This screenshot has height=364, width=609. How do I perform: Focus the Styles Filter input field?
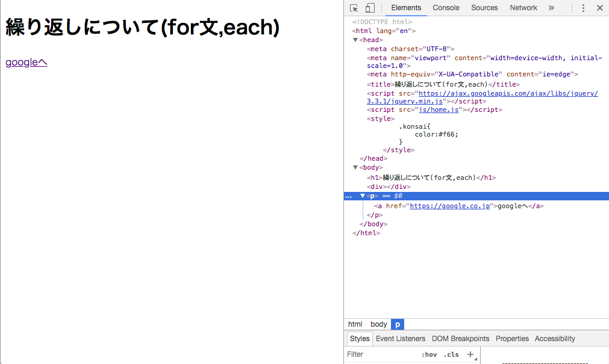tap(382, 354)
